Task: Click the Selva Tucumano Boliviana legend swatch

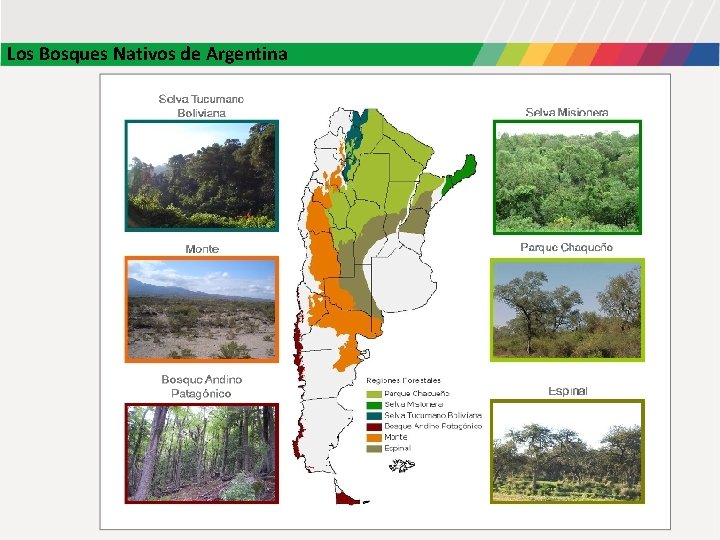Action: click(374, 416)
